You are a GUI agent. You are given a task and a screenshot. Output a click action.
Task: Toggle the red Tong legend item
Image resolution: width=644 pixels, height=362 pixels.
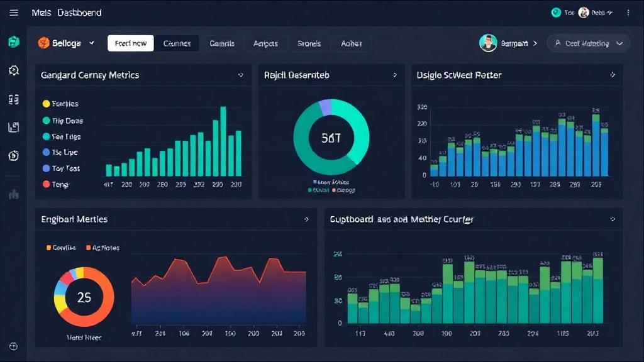(x=55, y=184)
